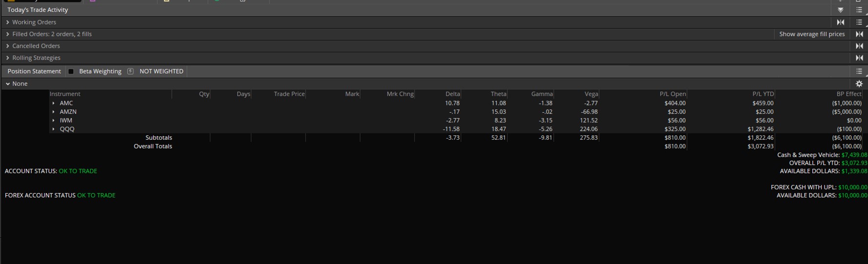Collapse the None grouping row
The image size is (868, 264).
(8, 84)
